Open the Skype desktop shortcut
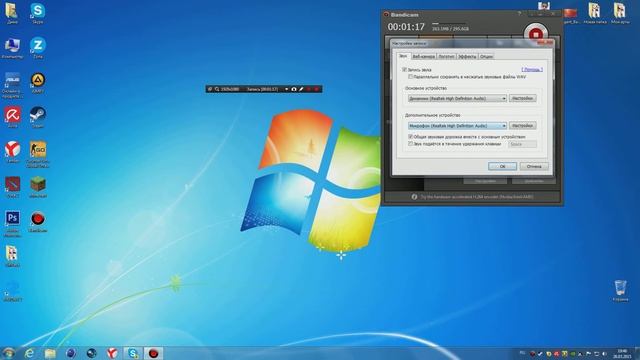Screen dimensions: 640x360 coord(38,13)
